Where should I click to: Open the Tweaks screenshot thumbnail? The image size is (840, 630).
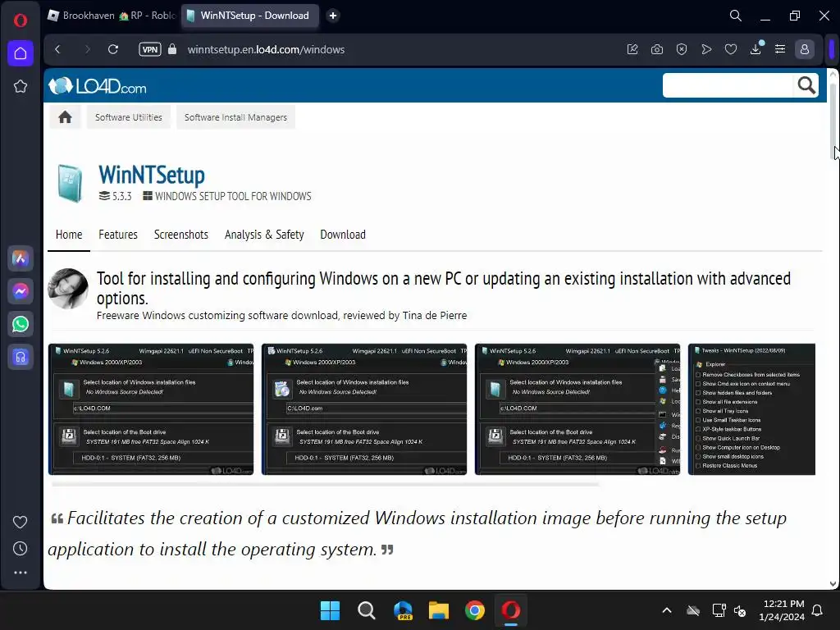pyautogui.click(x=751, y=409)
